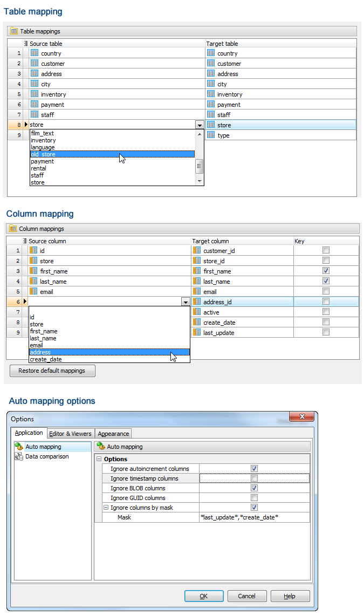
Task: Click the Auto mapping tree icon
Action: pyautogui.click(x=19, y=447)
